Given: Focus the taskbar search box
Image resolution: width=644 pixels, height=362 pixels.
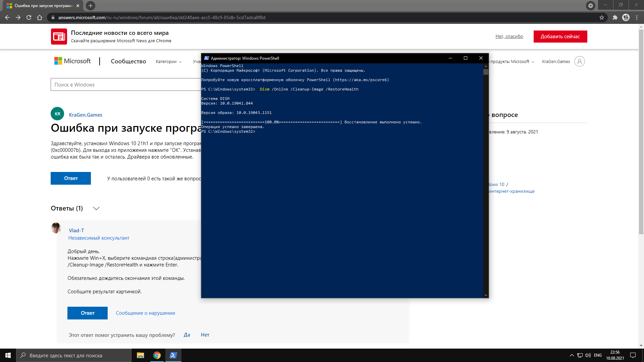Looking at the screenshot, I should (74, 355).
